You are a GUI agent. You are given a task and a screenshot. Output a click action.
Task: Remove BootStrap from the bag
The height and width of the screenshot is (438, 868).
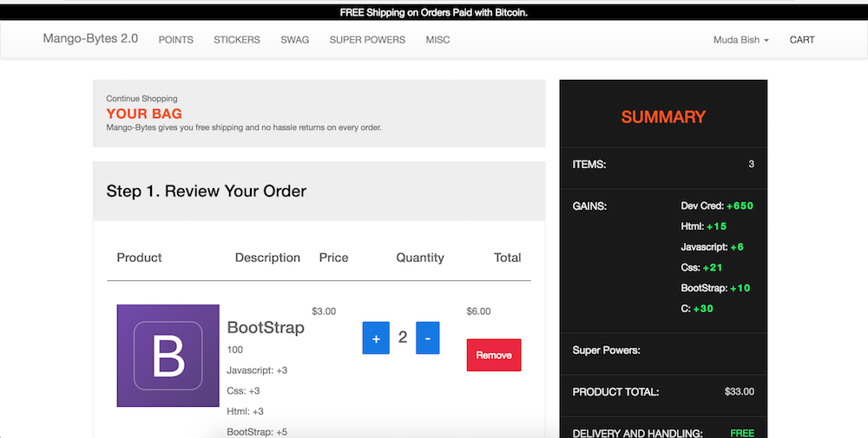tap(494, 355)
